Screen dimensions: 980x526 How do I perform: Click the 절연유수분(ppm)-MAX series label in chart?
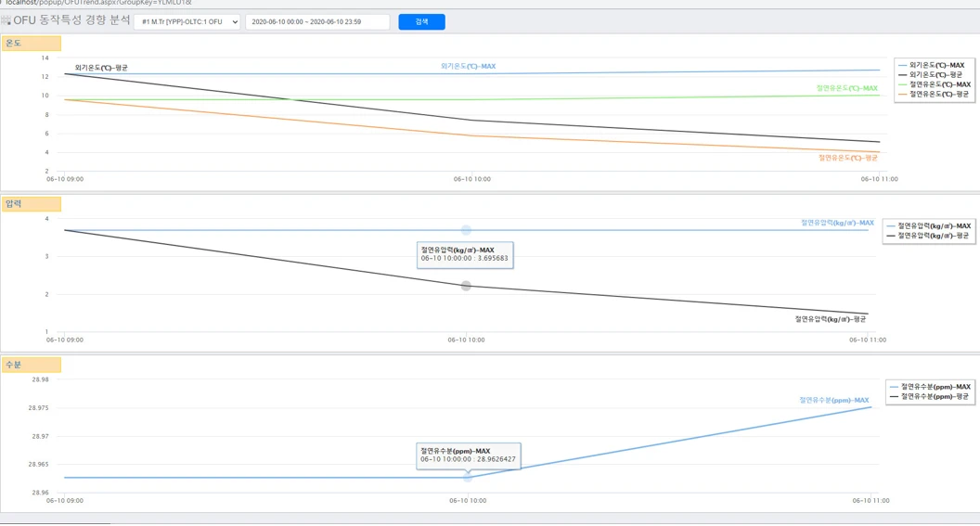coord(834,401)
